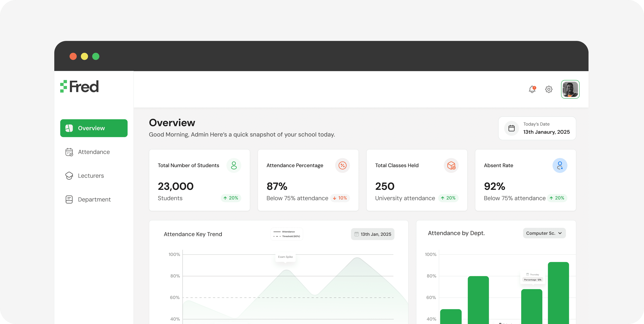644x324 pixels.
Task: Click the students person icon
Action: 234,165
